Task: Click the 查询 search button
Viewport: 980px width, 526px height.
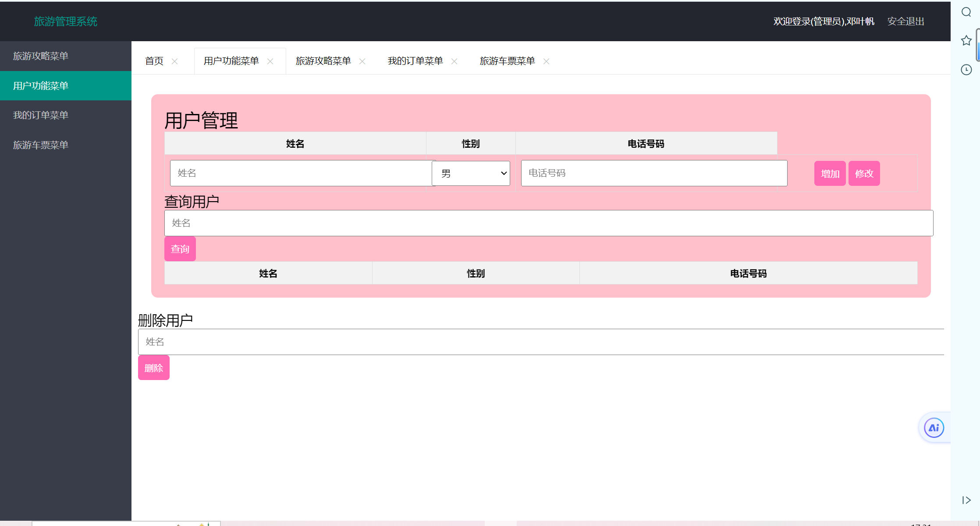Action: (180, 249)
